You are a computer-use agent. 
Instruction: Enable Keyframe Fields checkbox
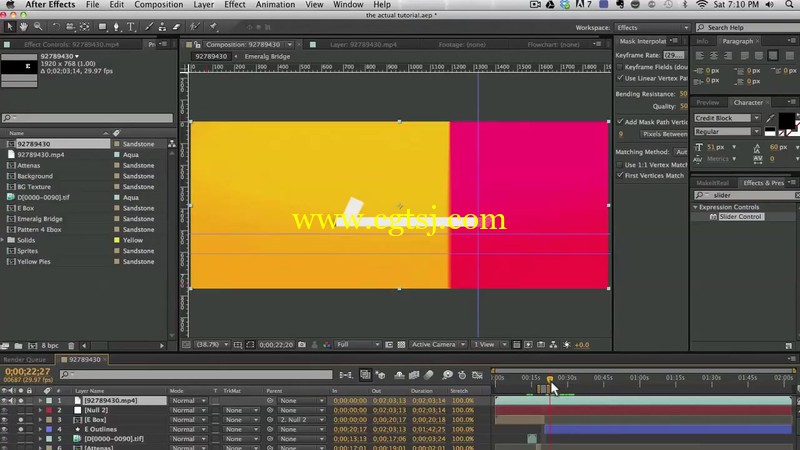[x=620, y=67]
